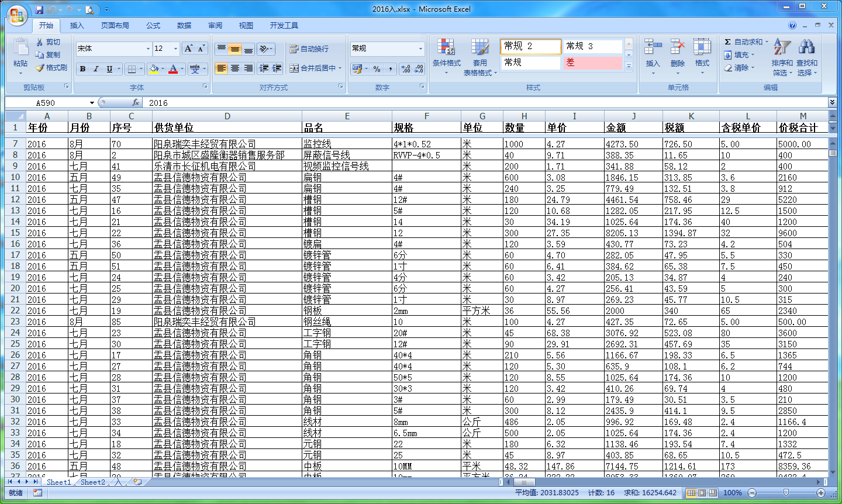842x504 pixels.
Task: Open Conditional Formatting icon
Action: tap(446, 49)
